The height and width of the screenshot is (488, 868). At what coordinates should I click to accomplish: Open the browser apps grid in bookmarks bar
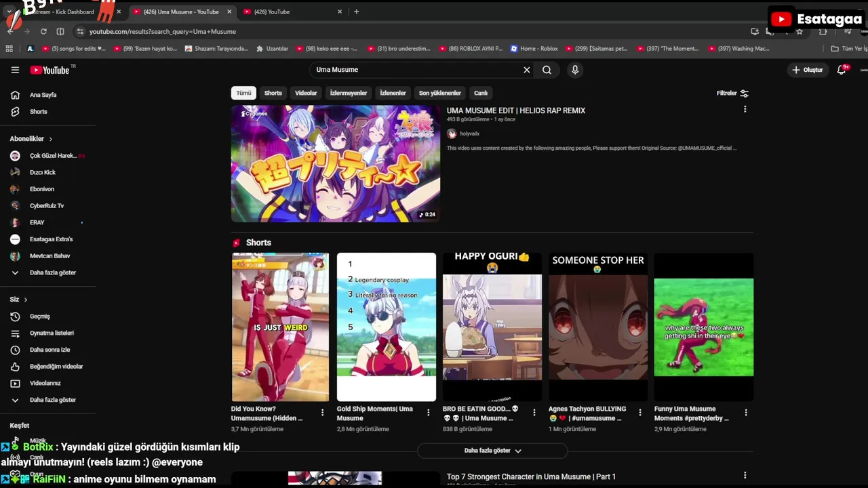(9, 49)
